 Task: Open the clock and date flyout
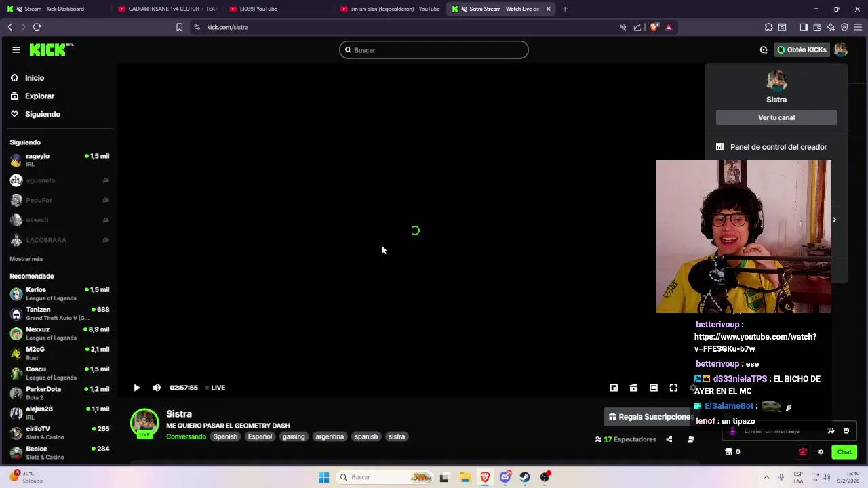848,477
